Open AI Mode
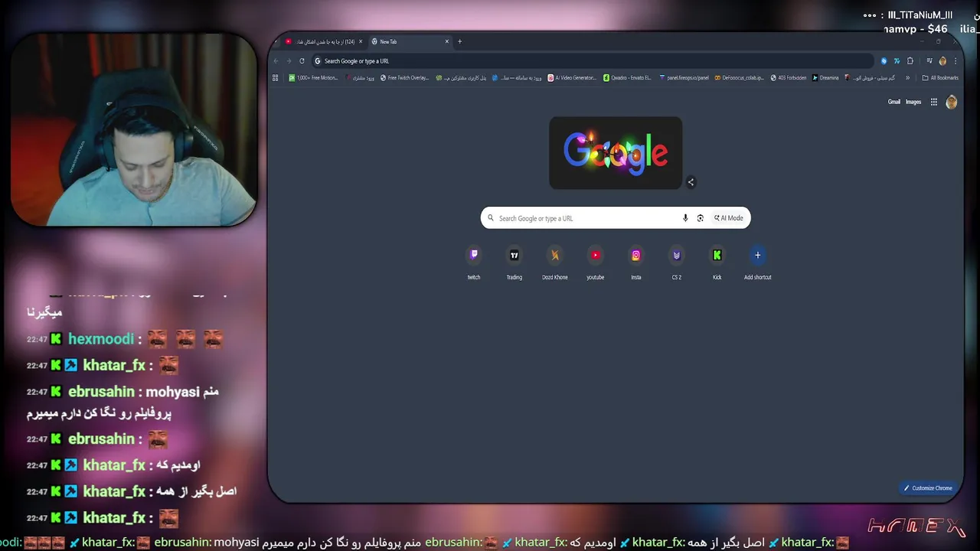Viewport: 980px width, 551px height. pos(729,218)
